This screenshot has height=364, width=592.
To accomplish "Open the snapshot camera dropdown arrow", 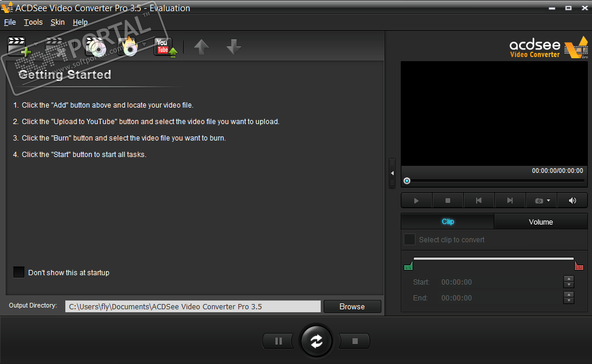I will tap(548, 201).
